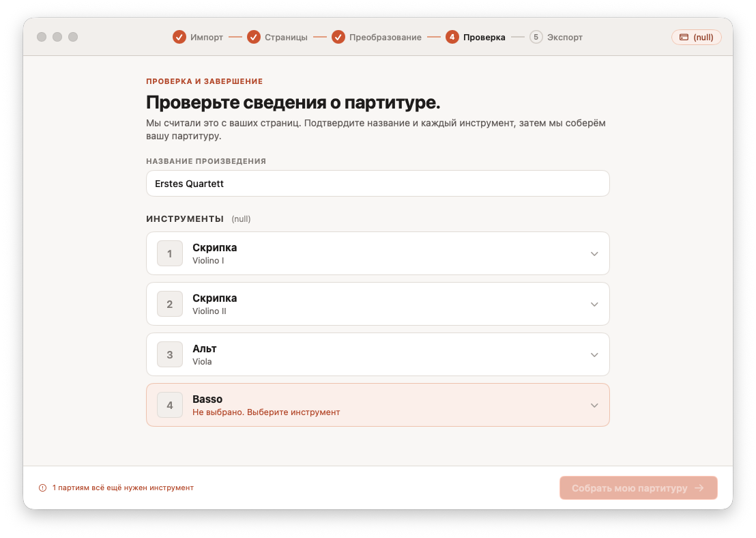The image size is (756, 538).
Task: Click the number 1 badge for Violino I
Action: [170, 253]
